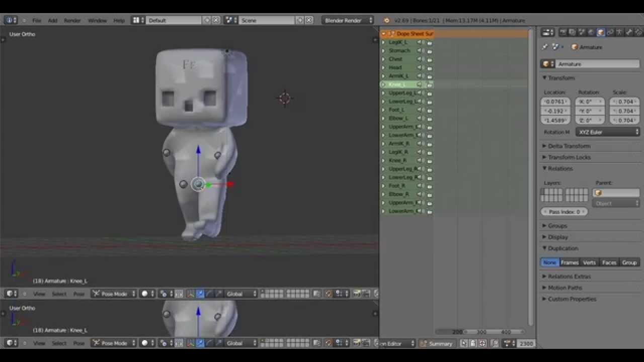The height and width of the screenshot is (362, 644).
Task: Change the editor type icon of the Dope Sheet
Action: click(385, 34)
